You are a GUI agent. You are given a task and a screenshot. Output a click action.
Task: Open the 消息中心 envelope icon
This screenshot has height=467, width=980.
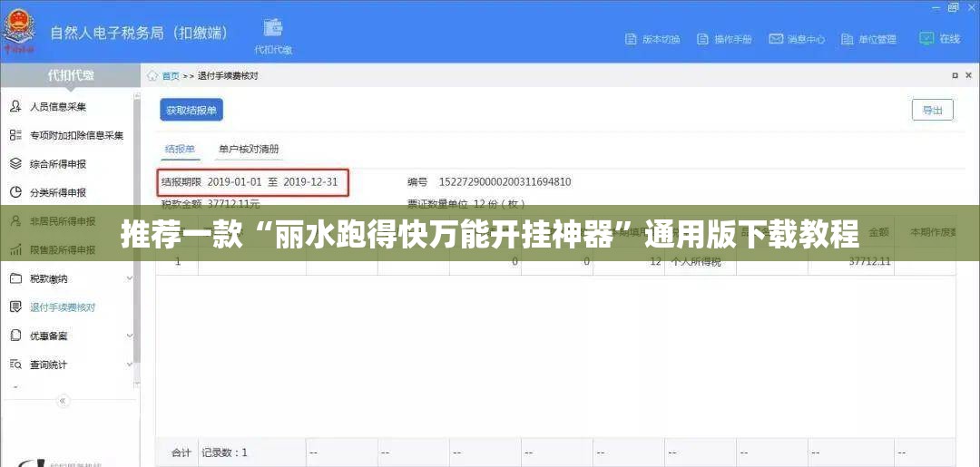(776, 39)
